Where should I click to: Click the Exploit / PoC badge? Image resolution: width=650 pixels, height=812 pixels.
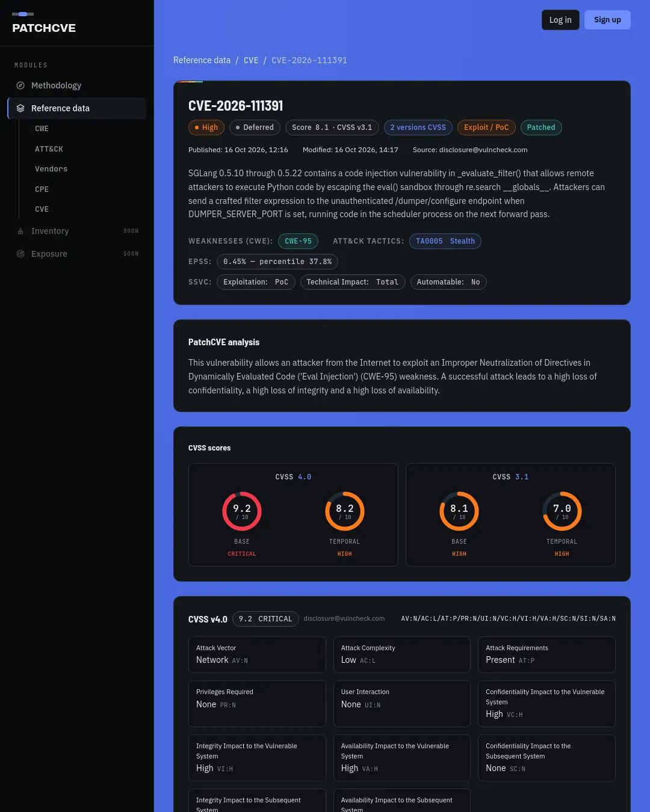pos(486,128)
